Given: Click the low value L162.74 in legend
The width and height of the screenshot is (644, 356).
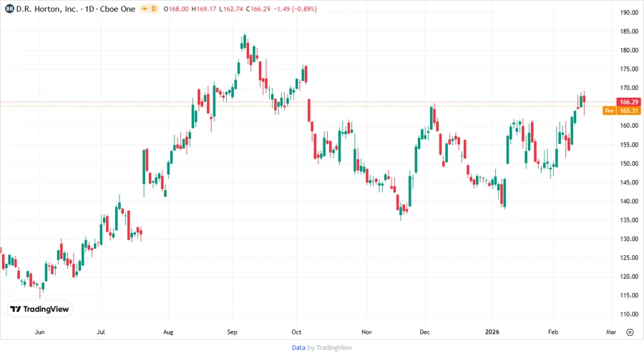Looking at the screenshot, I should (231, 9).
